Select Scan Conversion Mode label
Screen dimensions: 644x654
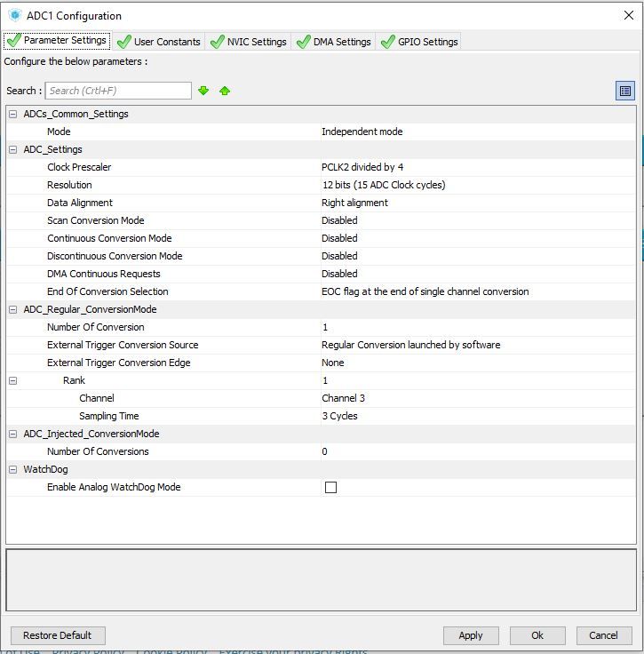tap(95, 220)
